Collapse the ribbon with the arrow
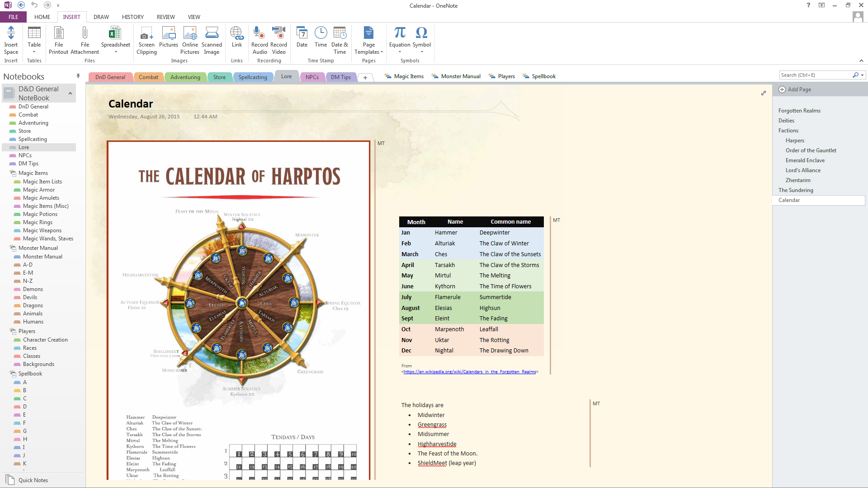868x488 pixels. tap(861, 61)
